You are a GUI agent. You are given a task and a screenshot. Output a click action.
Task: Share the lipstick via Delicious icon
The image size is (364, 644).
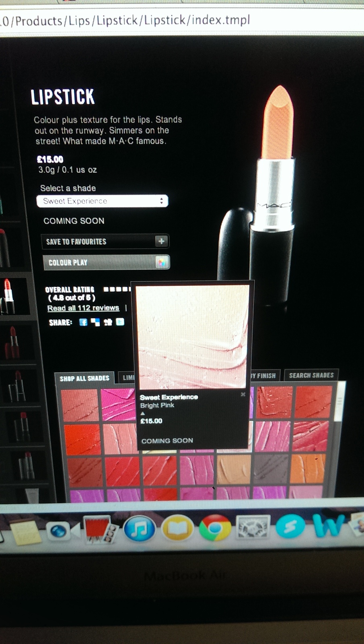95,322
